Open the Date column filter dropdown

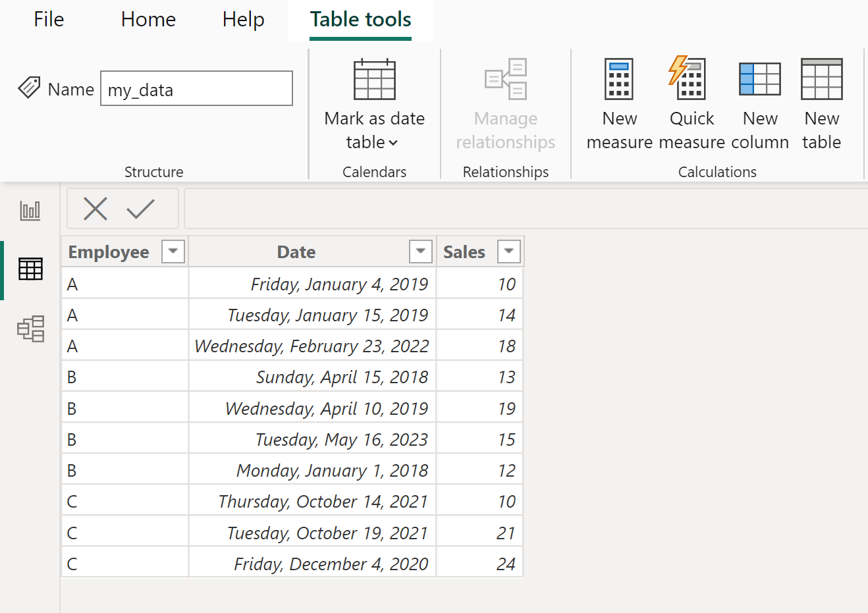421,252
